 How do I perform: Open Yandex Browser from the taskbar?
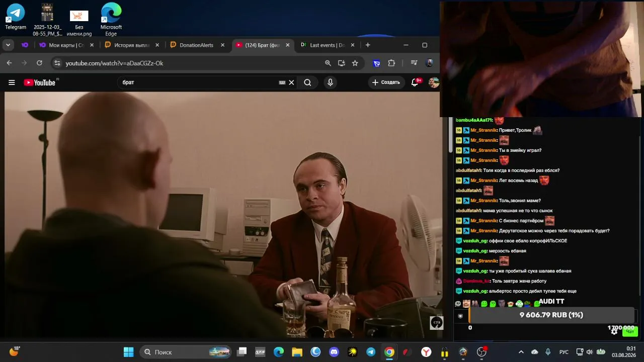click(426, 352)
